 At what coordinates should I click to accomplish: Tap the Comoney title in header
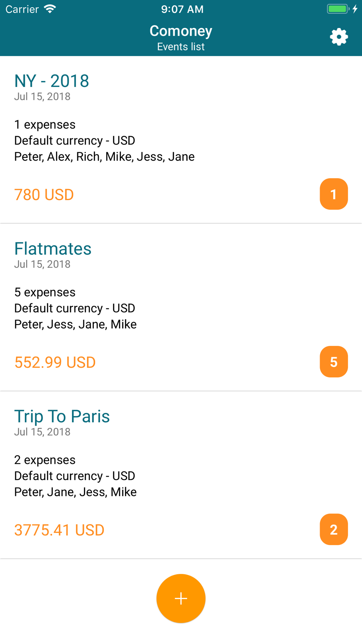[181, 31]
